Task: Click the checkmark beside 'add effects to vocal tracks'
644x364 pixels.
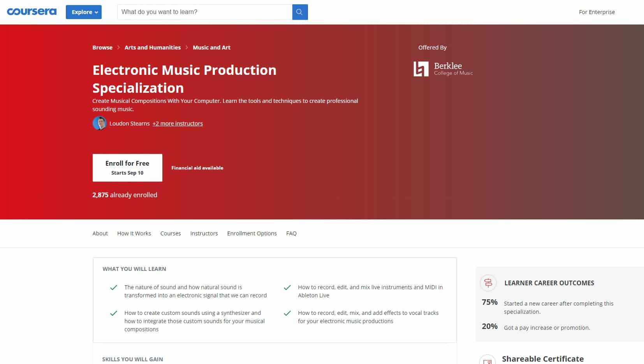Action: click(287, 313)
